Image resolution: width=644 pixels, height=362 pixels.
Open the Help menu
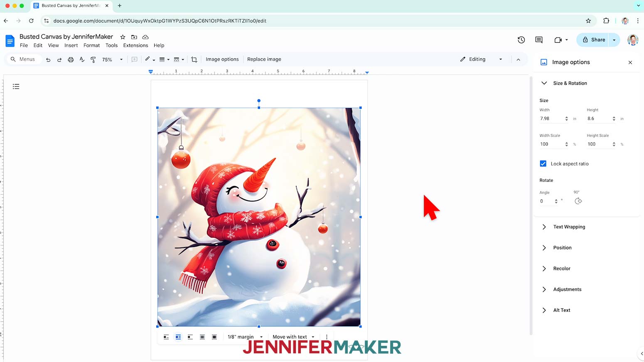click(x=159, y=45)
